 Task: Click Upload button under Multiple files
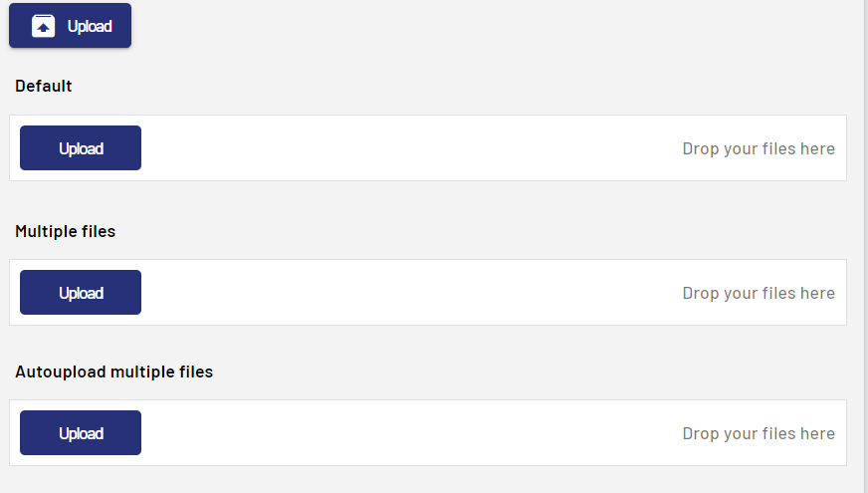(x=81, y=293)
